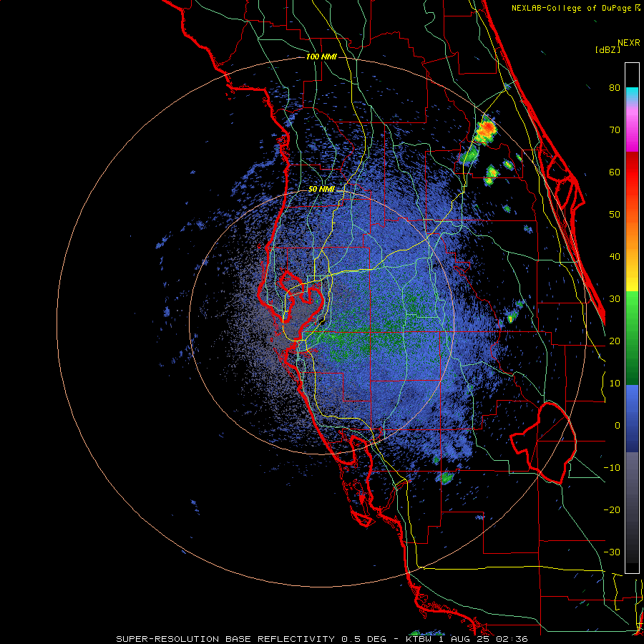
Task: Click the "60" value on the dBZ scale
Action: 615,172
